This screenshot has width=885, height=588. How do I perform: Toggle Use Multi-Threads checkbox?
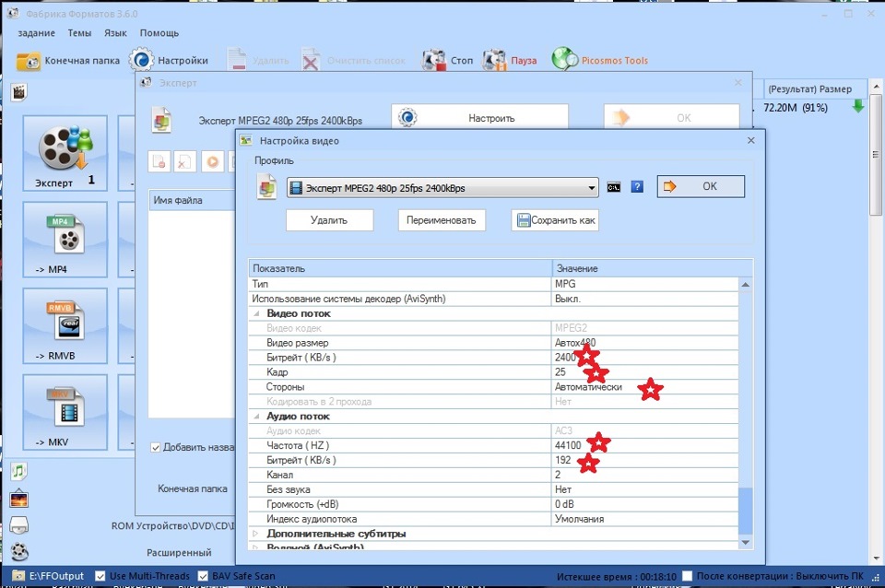click(100, 576)
